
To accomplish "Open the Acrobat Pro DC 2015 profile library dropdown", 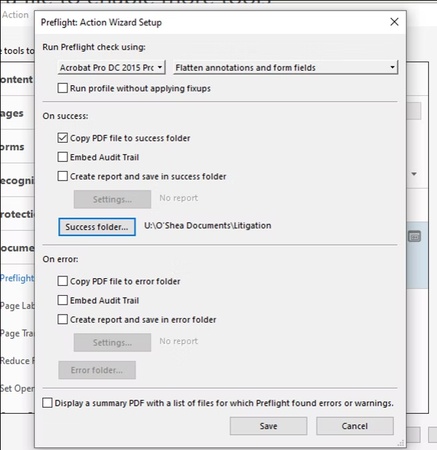I will (x=111, y=68).
